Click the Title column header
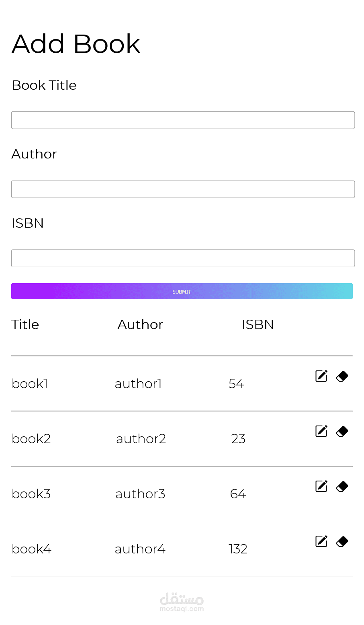Screen dimensions: 364x625 point(25,325)
